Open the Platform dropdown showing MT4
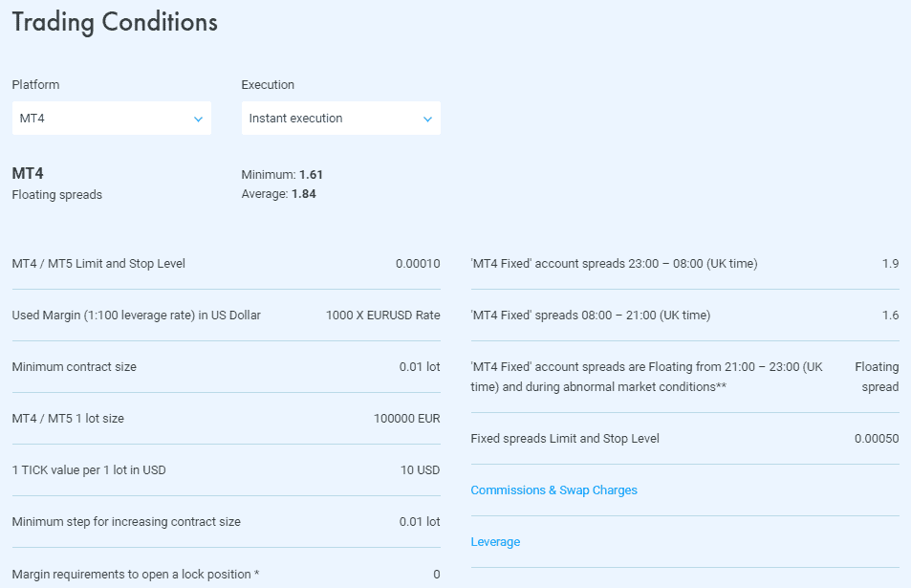Viewport: 911px width, 588px height. [x=112, y=119]
